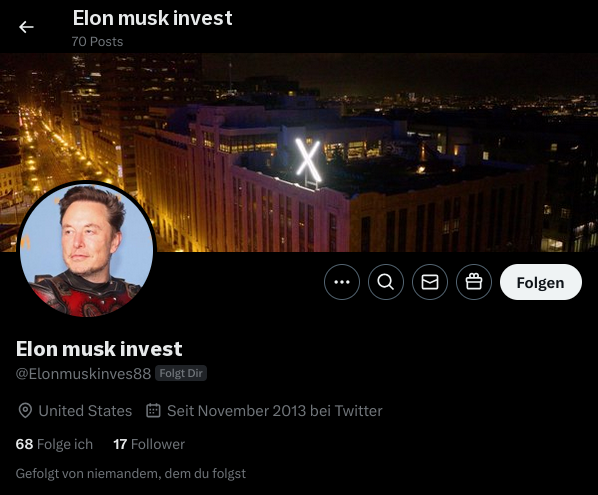Open the three-dot more options menu
Screen dimensions: 598x495
pyautogui.click(x=342, y=282)
